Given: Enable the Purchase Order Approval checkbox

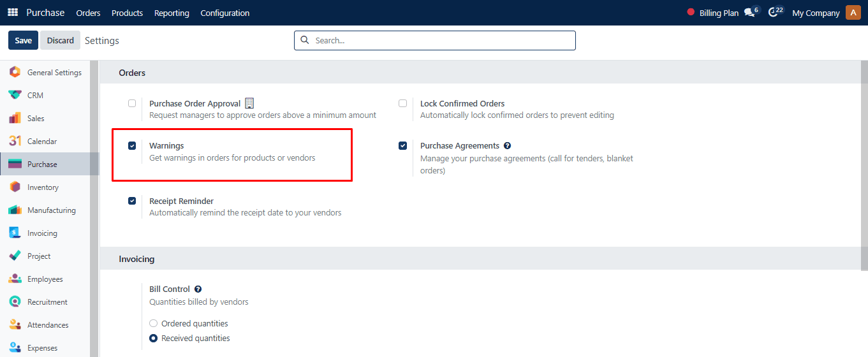Looking at the screenshot, I should point(132,103).
